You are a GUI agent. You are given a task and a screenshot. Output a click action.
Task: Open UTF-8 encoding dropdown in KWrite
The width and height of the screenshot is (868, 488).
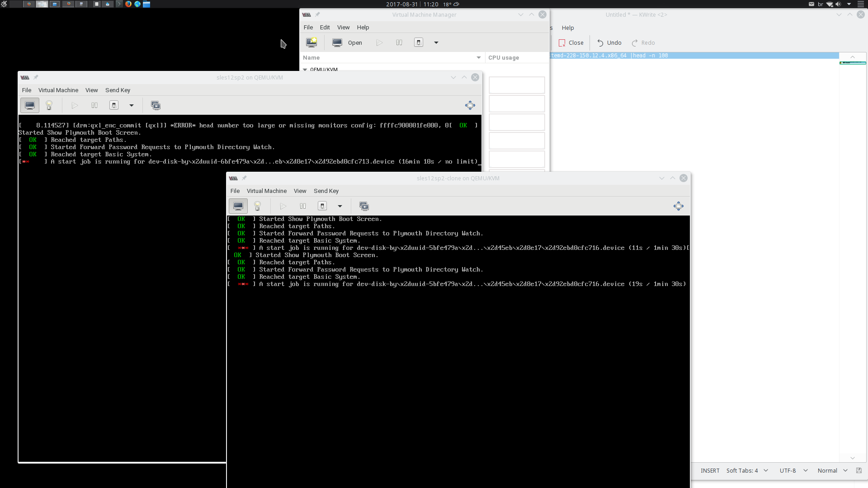[x=793, y=470]
